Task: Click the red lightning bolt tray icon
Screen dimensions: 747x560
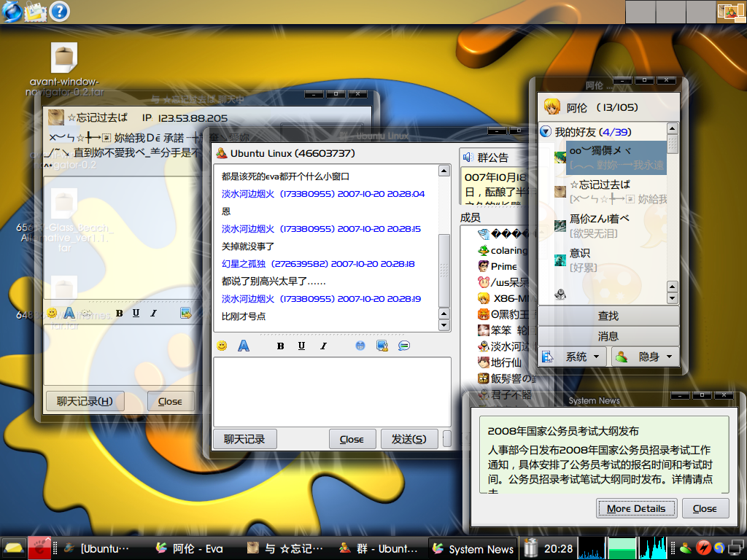Action: coord(703,548)
